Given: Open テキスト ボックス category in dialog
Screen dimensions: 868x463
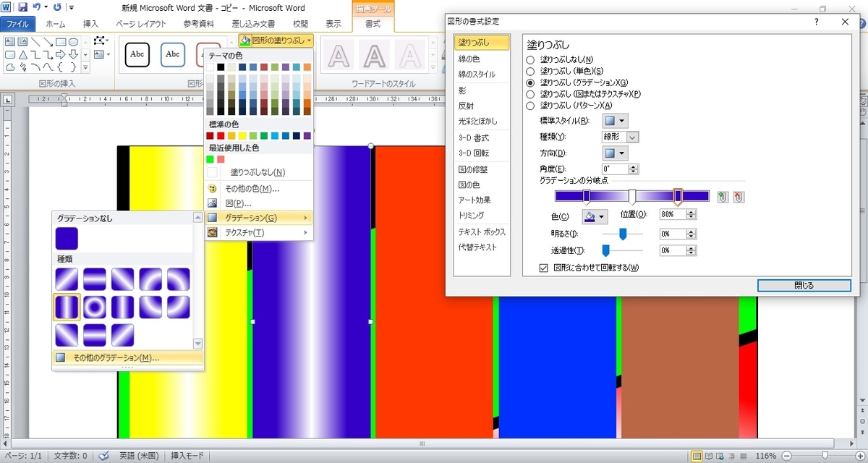Looking at the screenshot, I should 481,231.
